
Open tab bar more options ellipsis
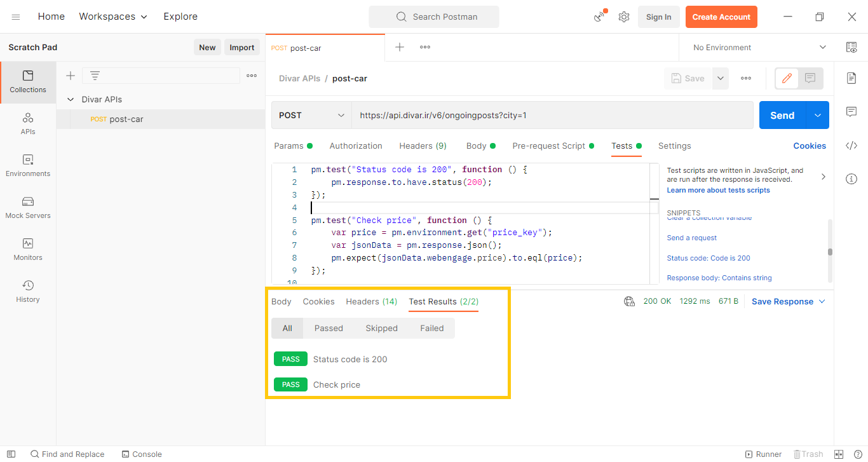click(x=425, y=47)
